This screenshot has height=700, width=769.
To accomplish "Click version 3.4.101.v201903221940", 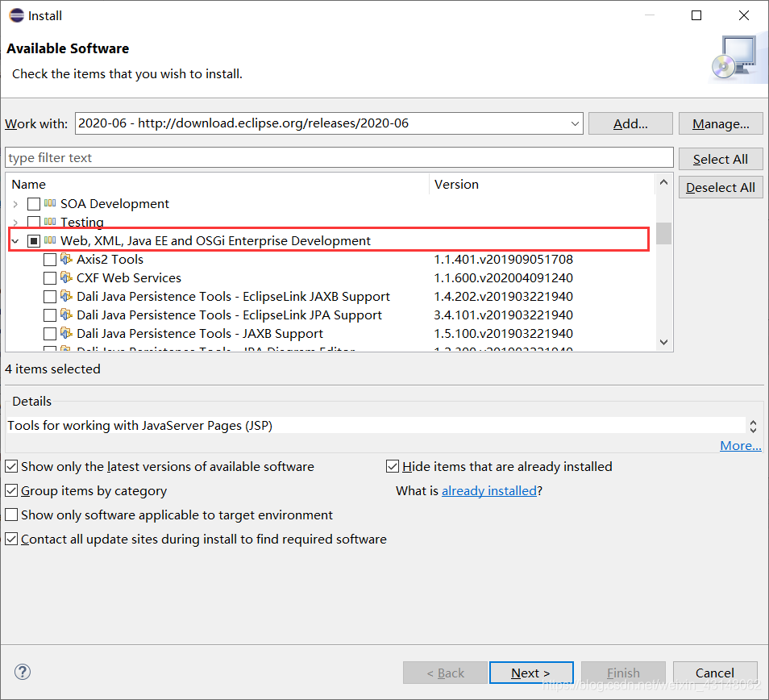I will [503, 315].
